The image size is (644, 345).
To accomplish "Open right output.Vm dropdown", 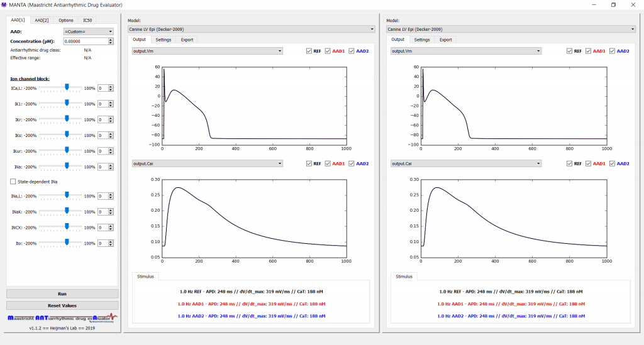I will point(466,51).
